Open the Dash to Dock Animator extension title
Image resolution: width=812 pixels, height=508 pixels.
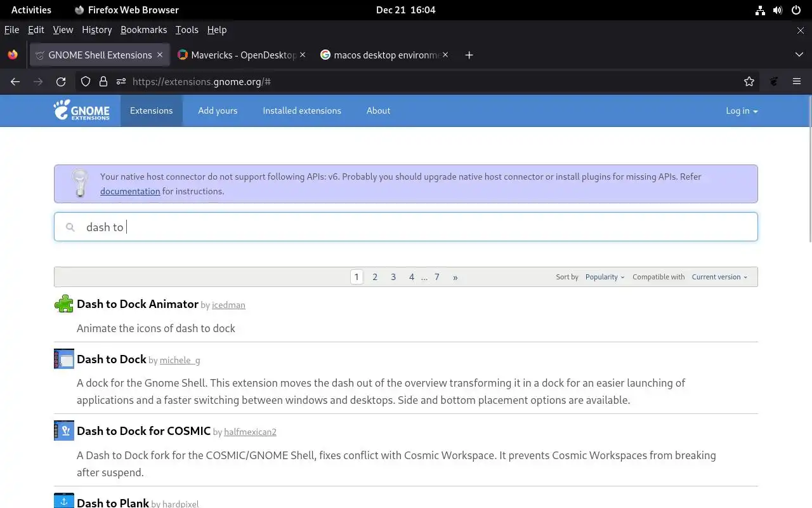pyautogui.click(x=138, y=304)
